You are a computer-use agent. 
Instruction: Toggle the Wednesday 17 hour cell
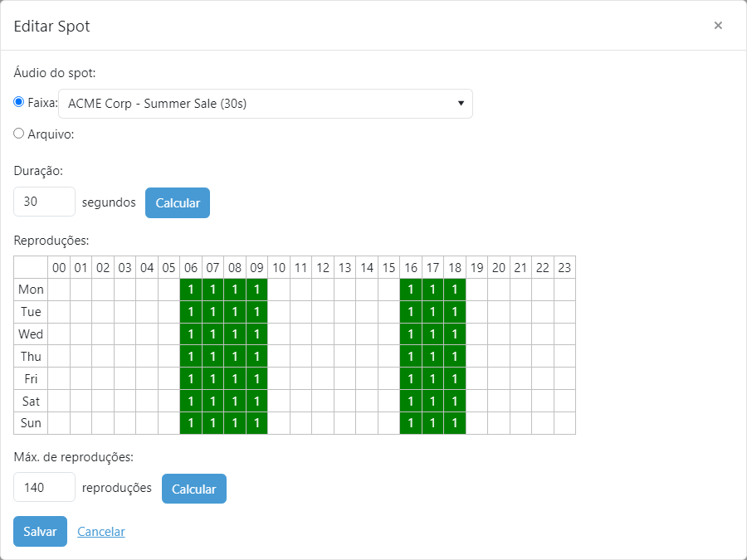[432, 334]
